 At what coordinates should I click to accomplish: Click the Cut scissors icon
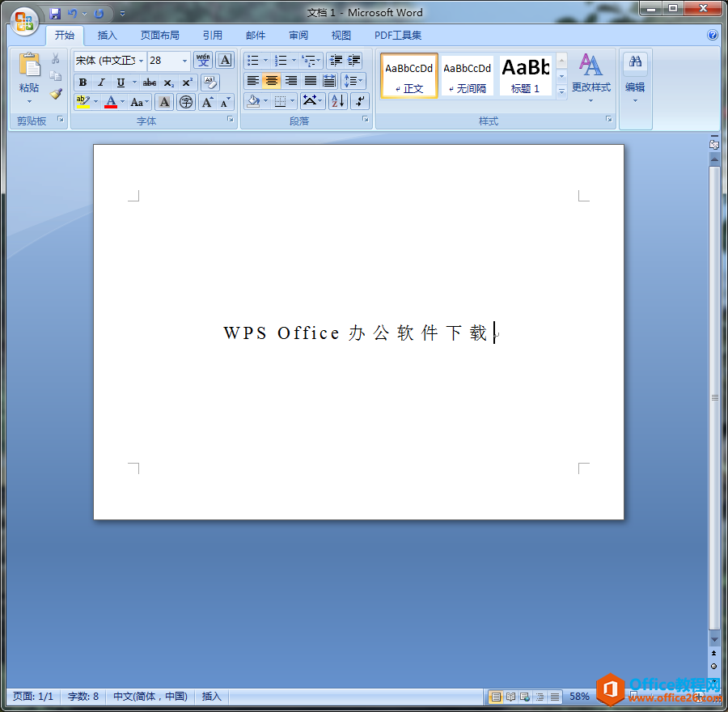pyautogui.click(x=56, y=59)
